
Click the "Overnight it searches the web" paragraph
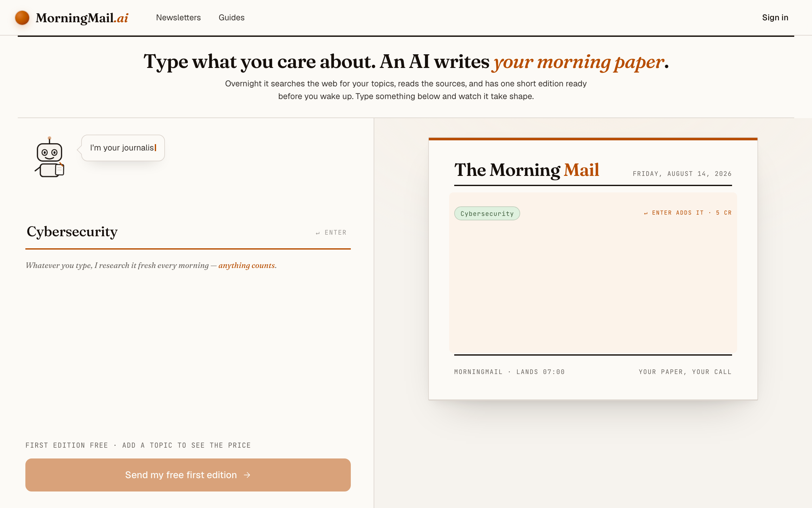point(406,90)
